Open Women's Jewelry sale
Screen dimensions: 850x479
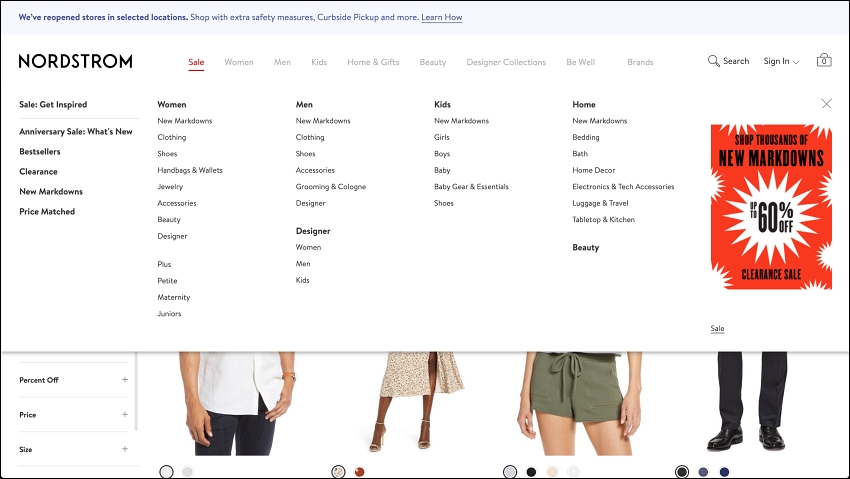pyautogui.click(x=170, y=187)
